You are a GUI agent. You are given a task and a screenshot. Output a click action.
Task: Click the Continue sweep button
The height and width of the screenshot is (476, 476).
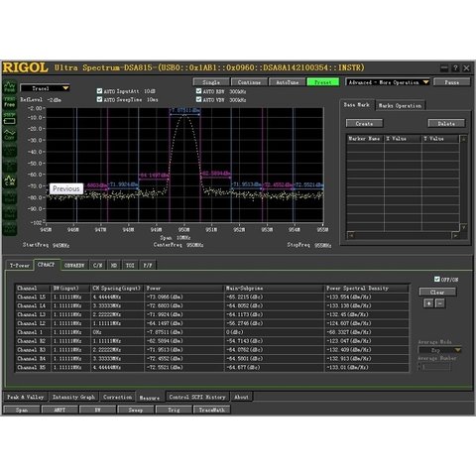click(249, 82)
